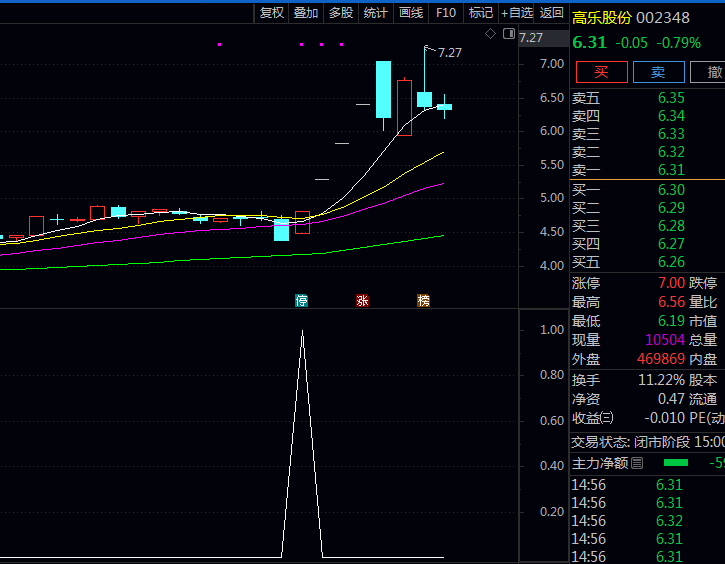This screenshot has width=725, height=564.
Task: Select the 买五 price 6.26
Action: [x=671, y=262]
